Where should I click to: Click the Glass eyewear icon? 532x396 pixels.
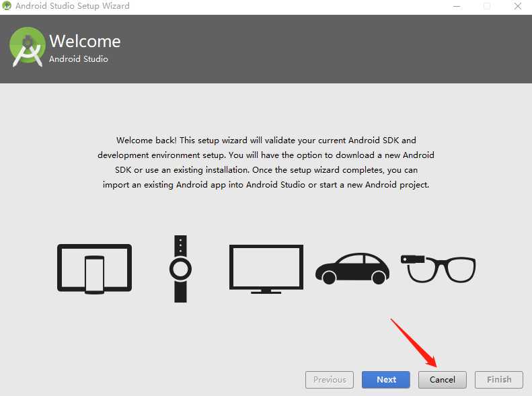[x=438, y=269]
